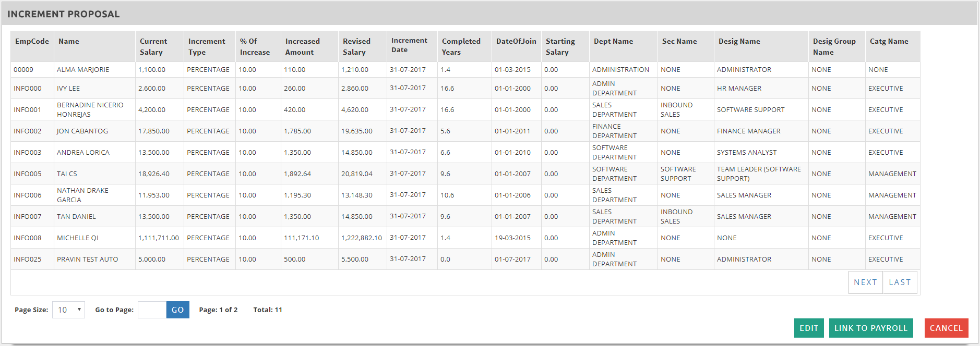Image resolution: width=980 pixels, height=346 pixels.
Task: Click the green EDIT button
Action: coord(809,328)
